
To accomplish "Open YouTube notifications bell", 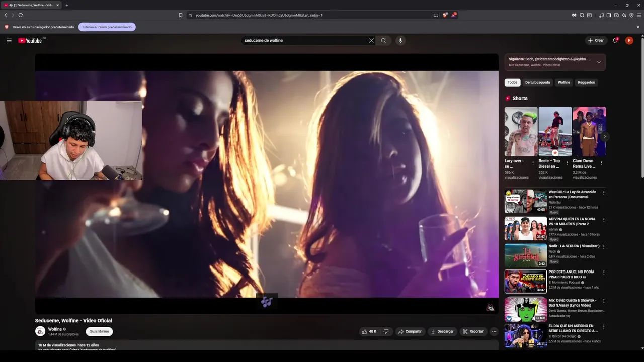I will [x=615, y=40].
